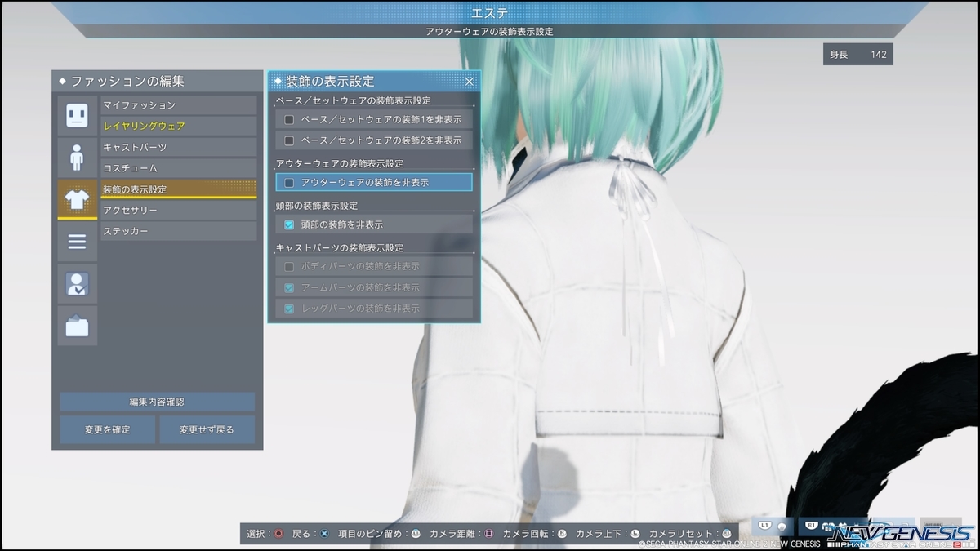Click 編集内容確認 button
This screenshot has height=551, width=980.
point(157,402)
